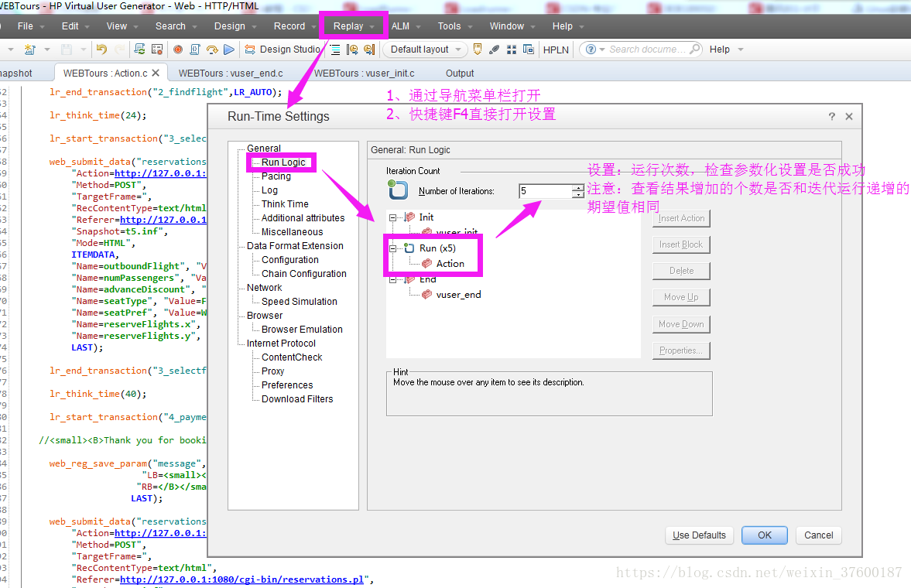Image resolution: width=911 pixels, height=588 pixels.
Task: Select Log in settings tree
Action: [x=269, y=190]
